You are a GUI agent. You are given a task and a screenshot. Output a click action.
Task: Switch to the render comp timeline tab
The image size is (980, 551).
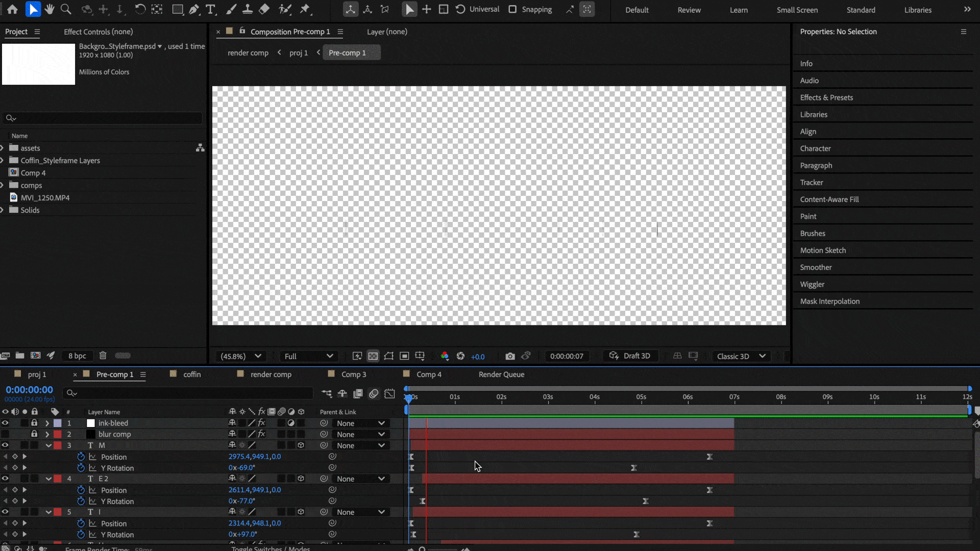pyautogui.click(x=271, y=374)
